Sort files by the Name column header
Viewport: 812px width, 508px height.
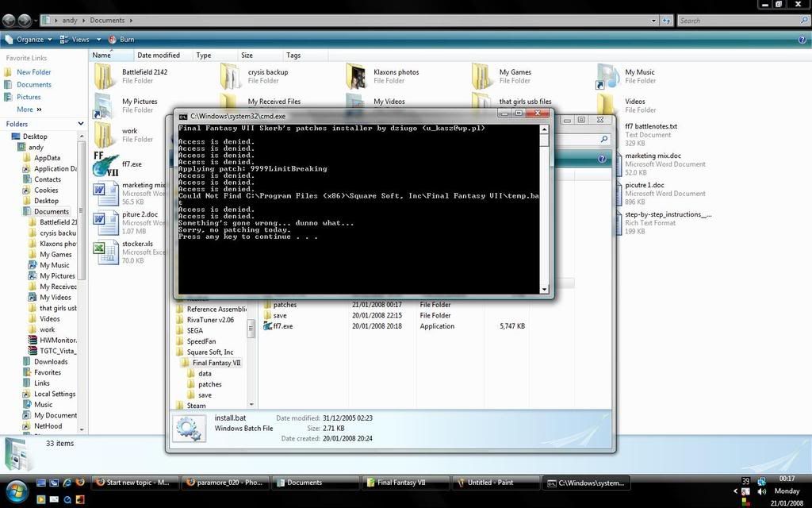[x=111, y=55]
